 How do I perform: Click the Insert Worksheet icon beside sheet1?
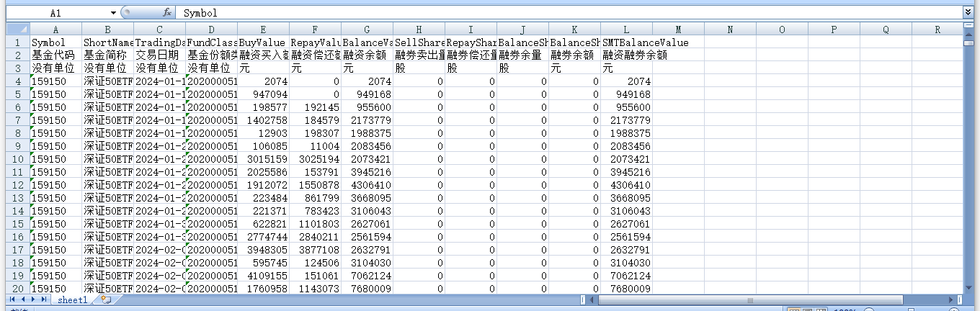click(106, 299)
